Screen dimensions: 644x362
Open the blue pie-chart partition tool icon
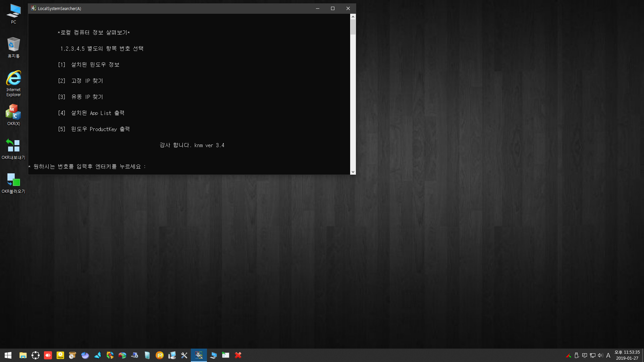[x=85, y=355]
